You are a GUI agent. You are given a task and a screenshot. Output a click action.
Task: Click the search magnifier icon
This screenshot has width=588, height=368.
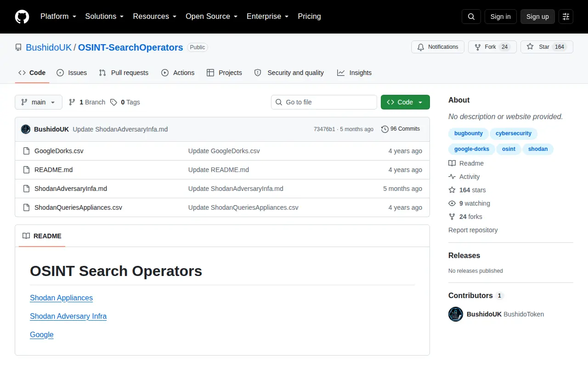471,17
